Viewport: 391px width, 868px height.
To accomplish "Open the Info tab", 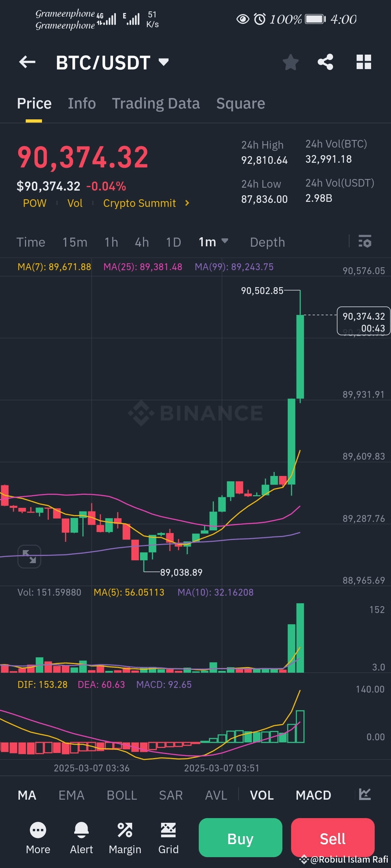I will 81,103.
